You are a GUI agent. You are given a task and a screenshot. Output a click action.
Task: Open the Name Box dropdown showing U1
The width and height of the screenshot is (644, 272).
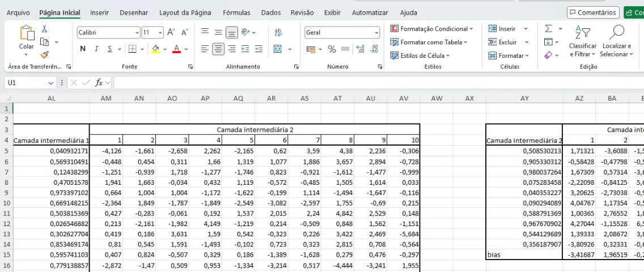click(x=50, y=83)
